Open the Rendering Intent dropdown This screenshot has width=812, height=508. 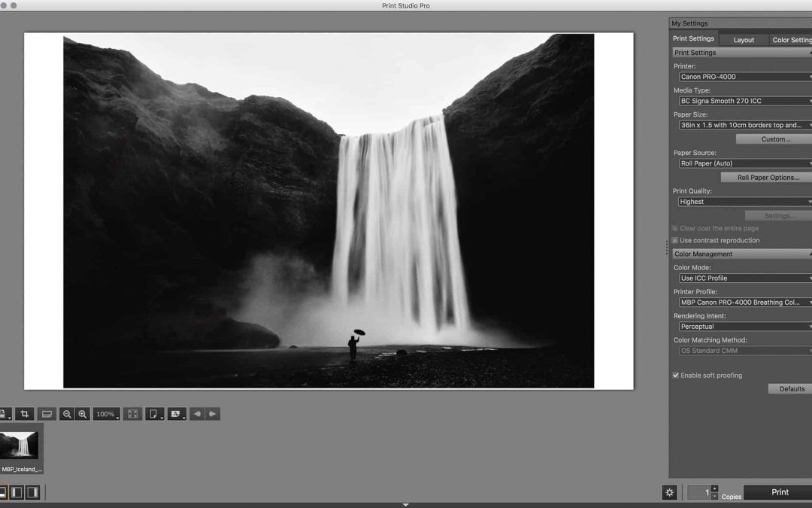744,327
